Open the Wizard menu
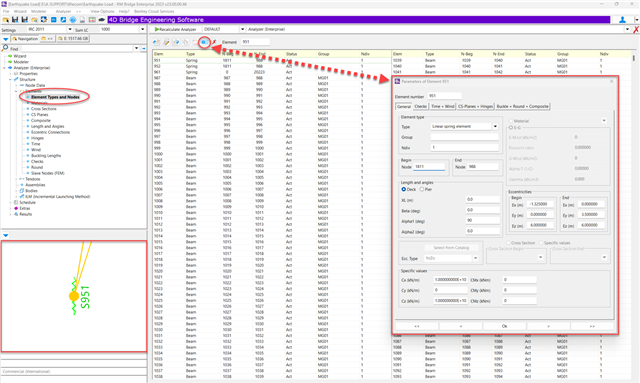The height and width of the screenshot is (383, 640). 20,11
